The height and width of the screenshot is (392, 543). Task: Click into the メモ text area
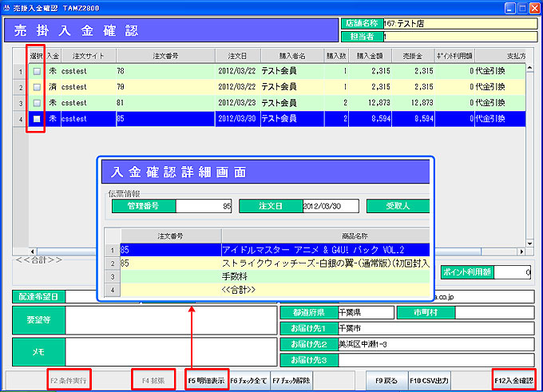169,352
